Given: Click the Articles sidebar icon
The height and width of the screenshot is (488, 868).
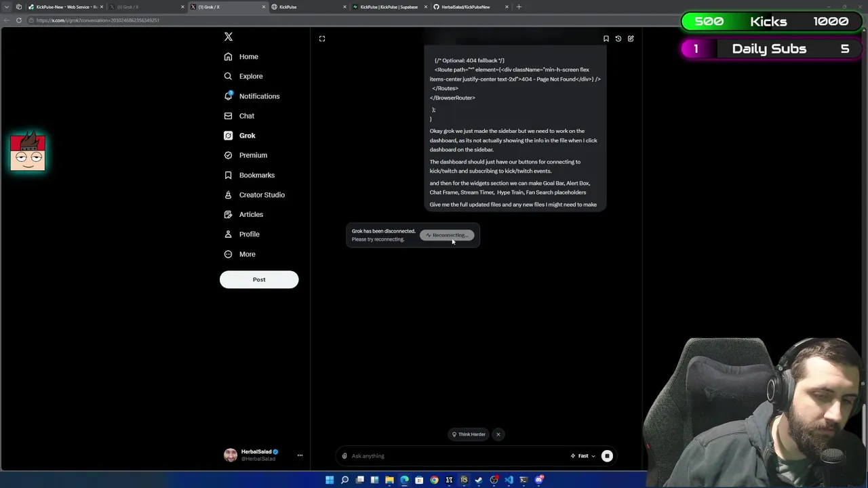Looking at the screenshot, I should 228,214.
